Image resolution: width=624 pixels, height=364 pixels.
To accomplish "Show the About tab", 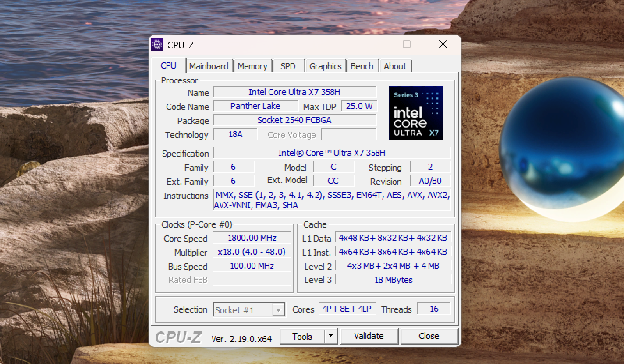I will coord(395,66).
